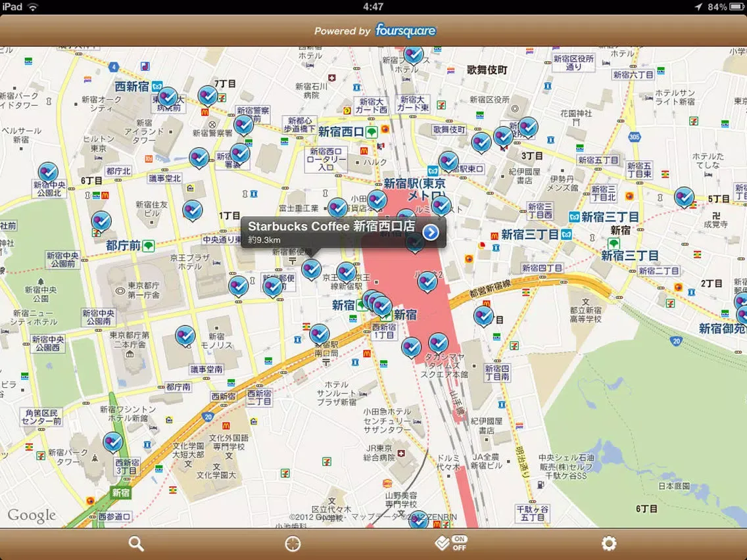
Task: Center map with the crosshair location icon
Action: [x=293, y=544]
